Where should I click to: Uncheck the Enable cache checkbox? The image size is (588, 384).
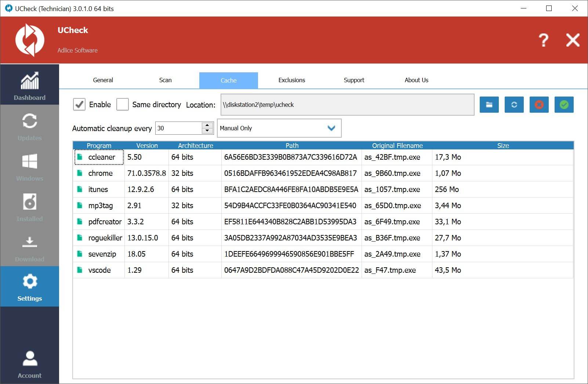pyautogui.click(x=79, y=104)
